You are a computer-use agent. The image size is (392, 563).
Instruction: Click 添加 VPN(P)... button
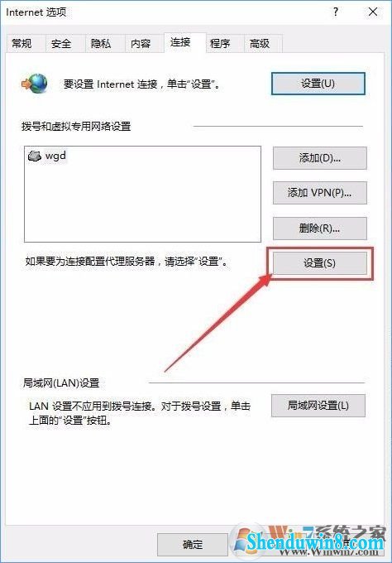coord(320,193)
